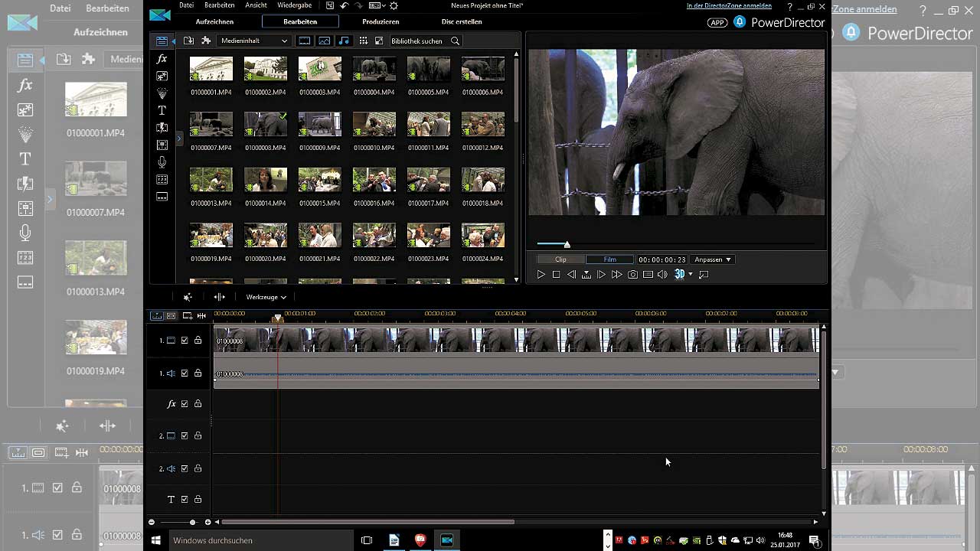980x551 pixels.
Task: Open the Title room (T) in sidebar
Action: (x=162, y=110)
